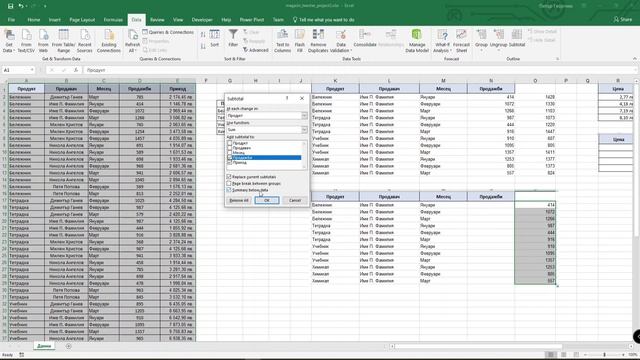Open Manage Data Model

[417, 41]
